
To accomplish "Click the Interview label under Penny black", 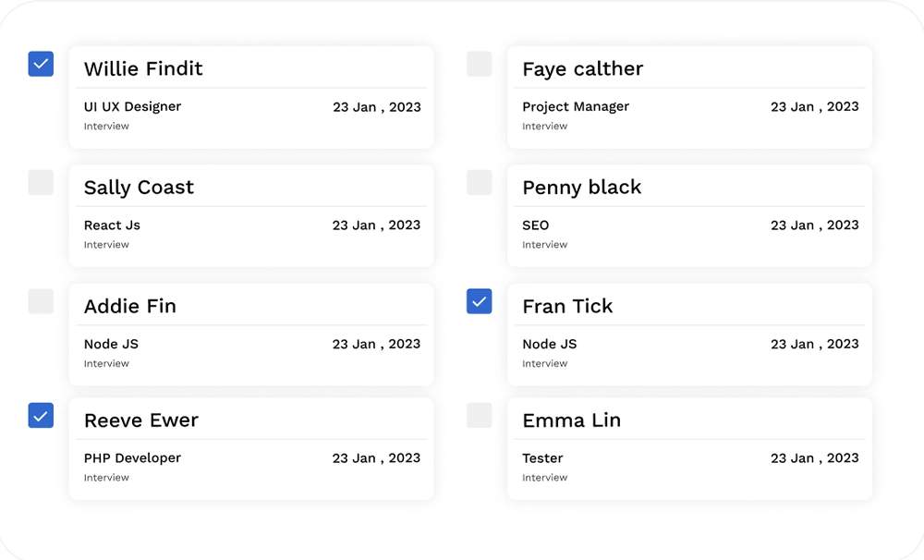I will tap(544, 244).
